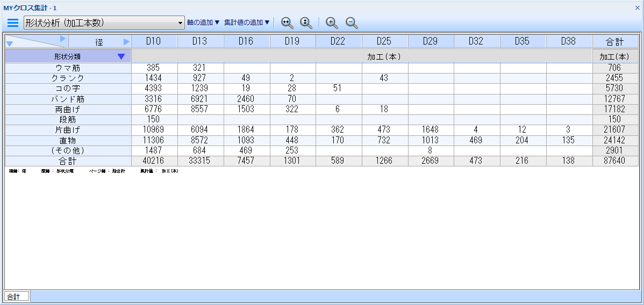Select the grand total cell 87640

(615, 161)
